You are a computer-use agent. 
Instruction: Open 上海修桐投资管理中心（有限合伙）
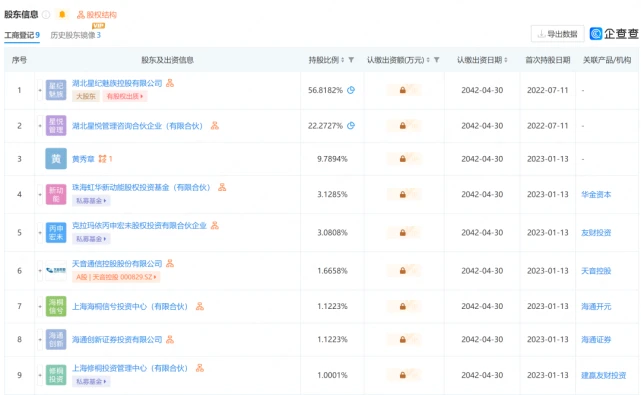130,368
